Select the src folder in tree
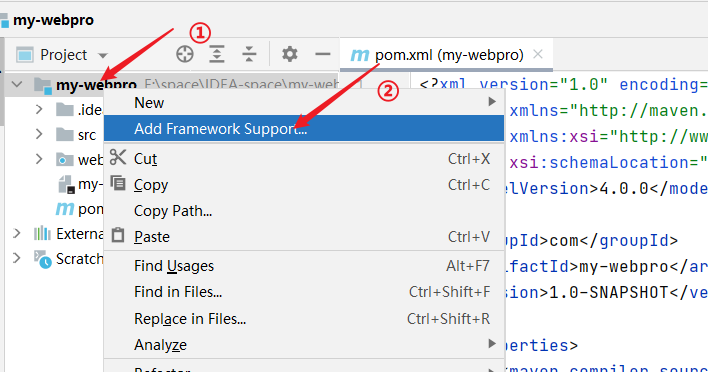Screen dimensions: 708x372 87,135
